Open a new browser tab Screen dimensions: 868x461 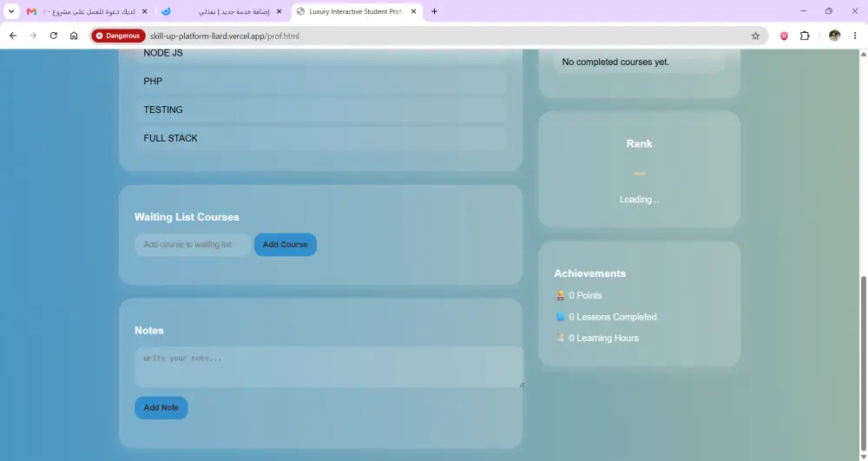pos(435,11)
